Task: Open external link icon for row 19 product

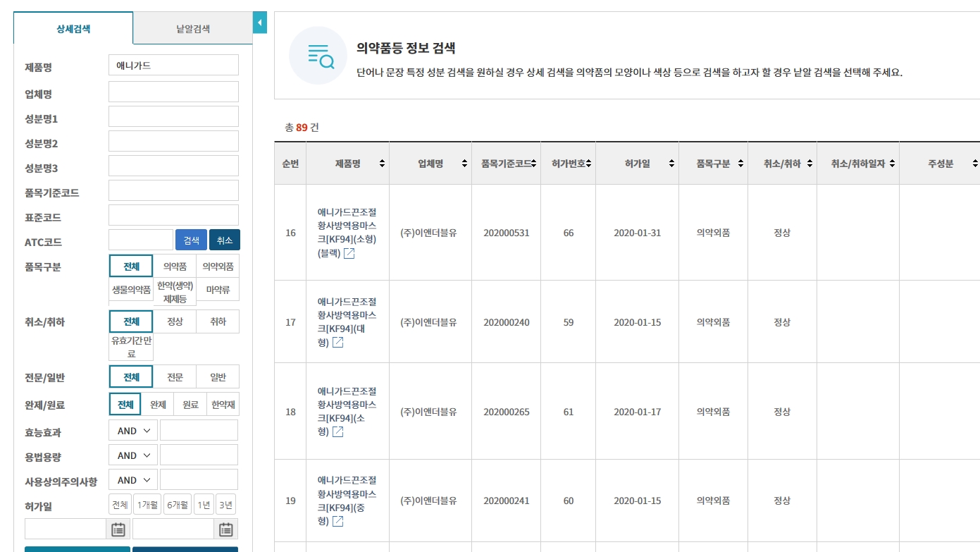Action: point(337,521)
